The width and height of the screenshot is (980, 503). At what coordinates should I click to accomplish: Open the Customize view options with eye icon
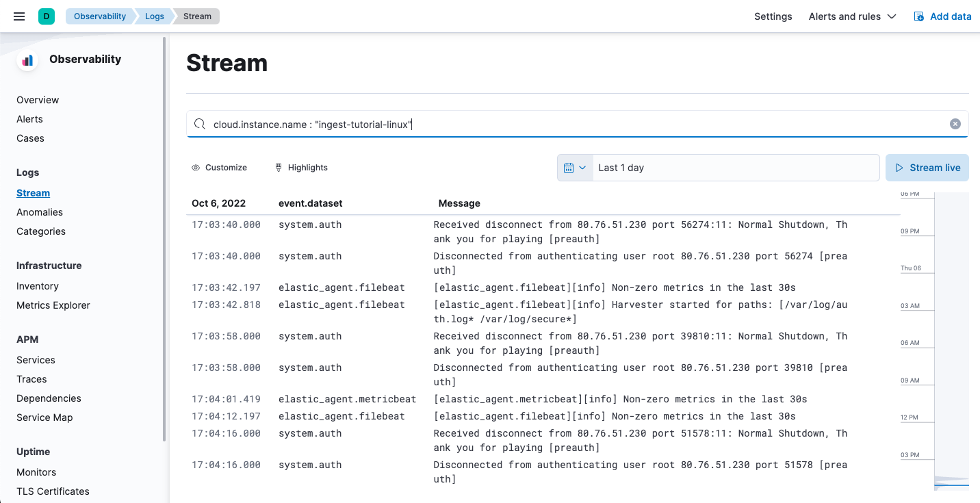[x=195, y=167]
